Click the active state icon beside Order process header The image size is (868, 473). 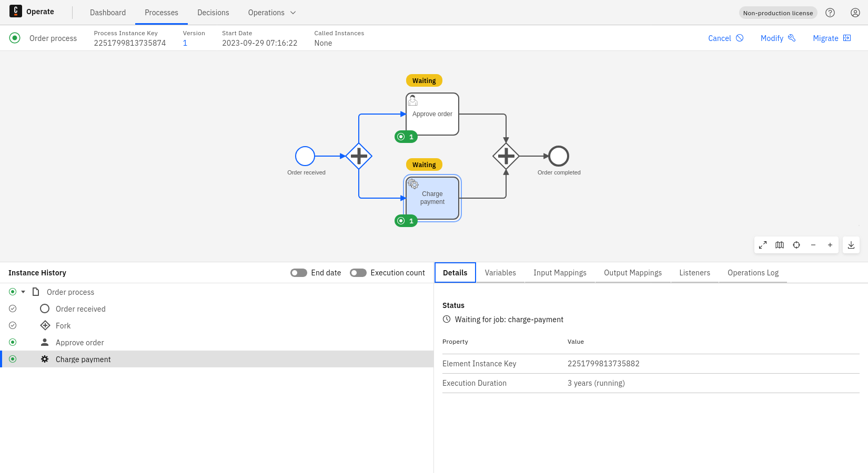(15, 38)
